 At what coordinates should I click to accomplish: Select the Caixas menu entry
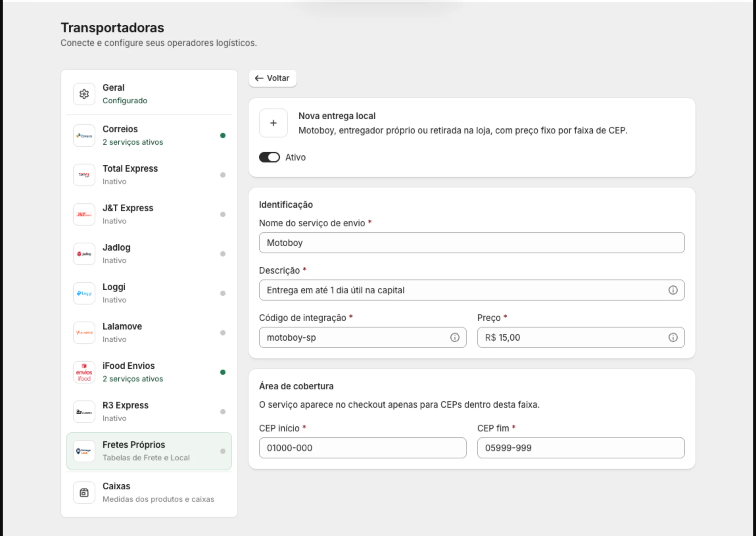tap(149, 493)
